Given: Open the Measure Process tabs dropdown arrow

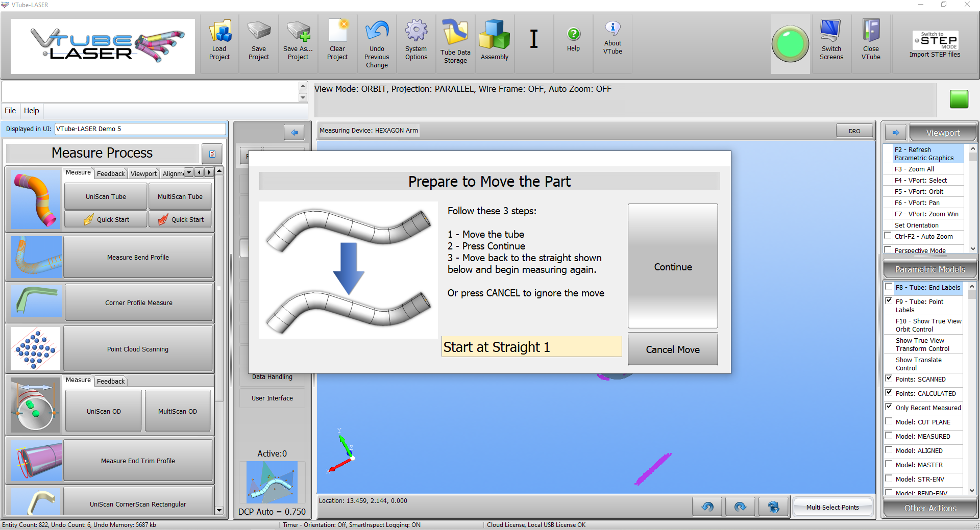Looking at the screenshot, I should coord(189,172).
